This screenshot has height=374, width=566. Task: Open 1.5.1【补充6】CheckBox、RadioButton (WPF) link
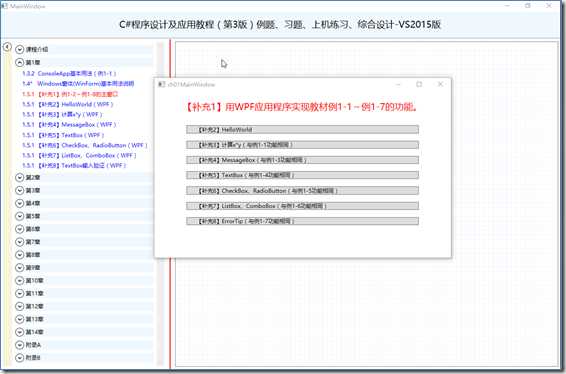pos(85,145)
